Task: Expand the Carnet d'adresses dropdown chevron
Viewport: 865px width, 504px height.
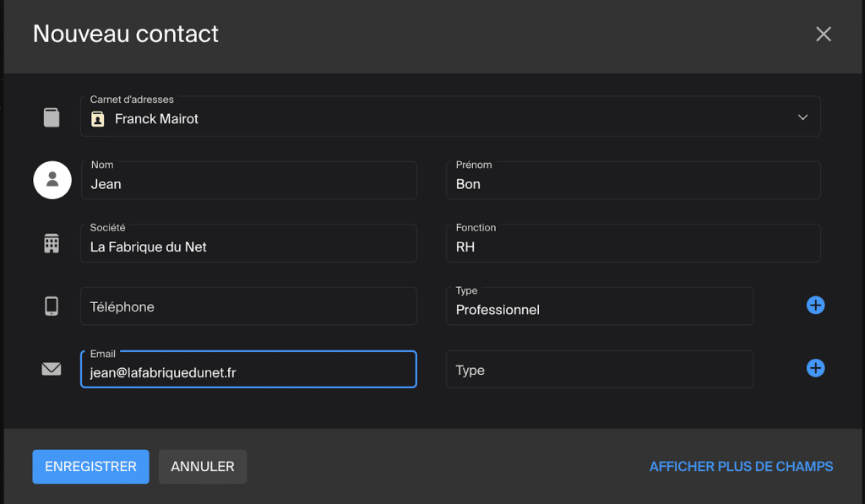Action: [802, 117]
